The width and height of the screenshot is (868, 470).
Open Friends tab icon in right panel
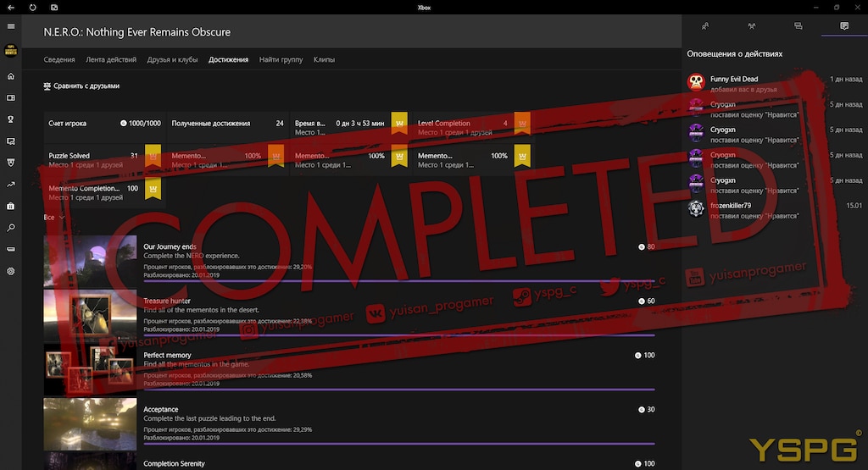pos(704,26)
